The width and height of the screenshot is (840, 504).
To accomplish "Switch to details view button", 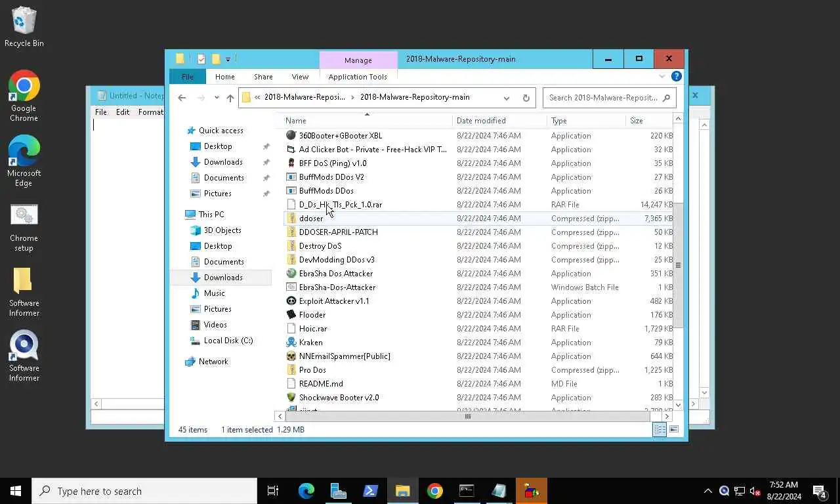I will [x=660, y=429].
